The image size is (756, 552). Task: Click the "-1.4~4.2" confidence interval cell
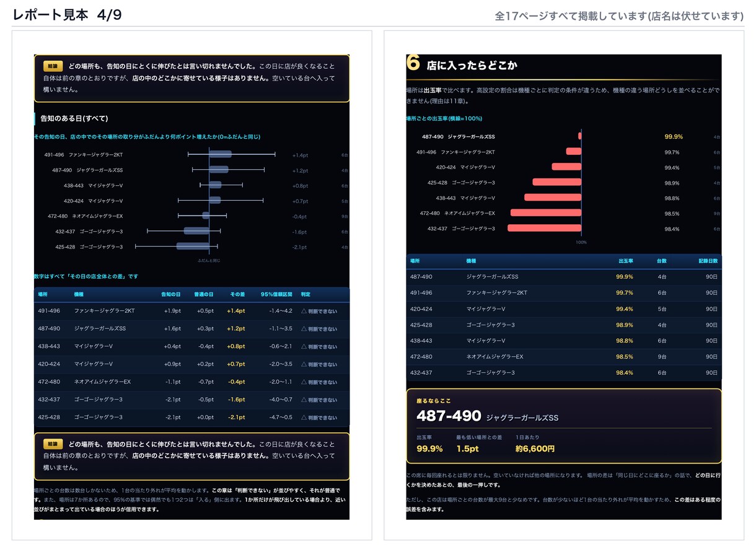click(x=281, y=311)
